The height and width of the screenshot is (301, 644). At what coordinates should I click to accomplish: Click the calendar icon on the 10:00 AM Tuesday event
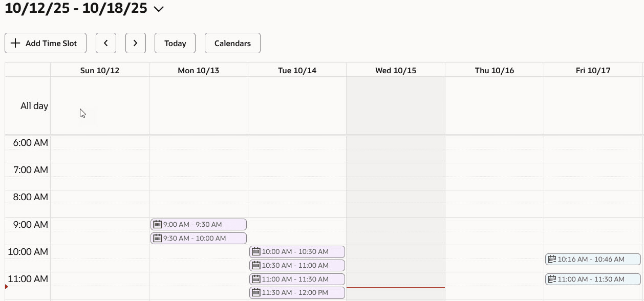pyautogui.click(x=256, y=251)
